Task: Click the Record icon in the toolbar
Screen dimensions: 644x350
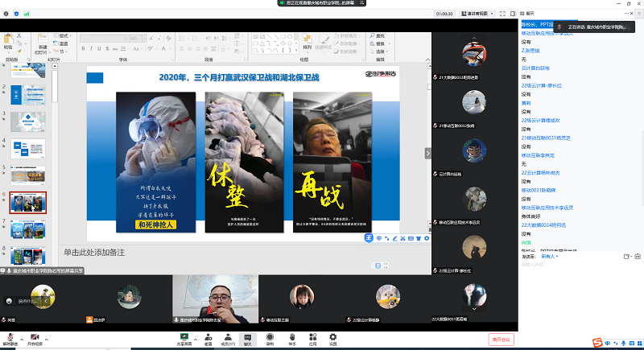Action: click(x=270, y=338)
